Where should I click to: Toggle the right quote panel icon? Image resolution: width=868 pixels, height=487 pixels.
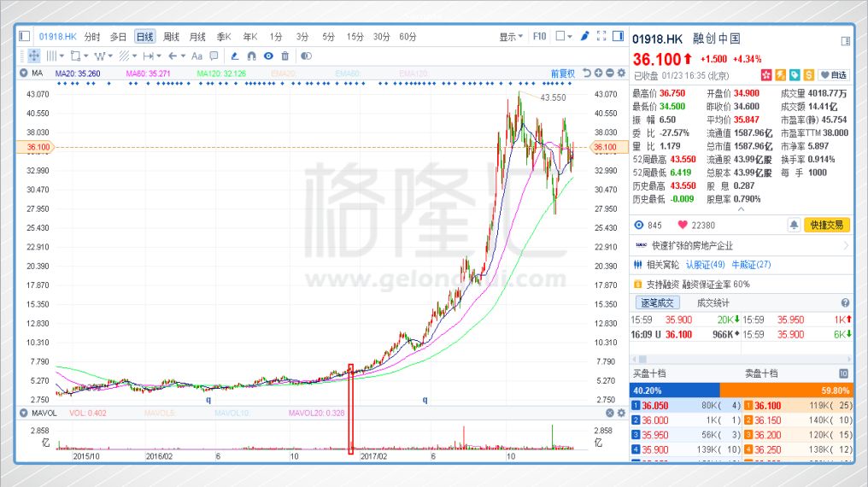pos(619,37)
